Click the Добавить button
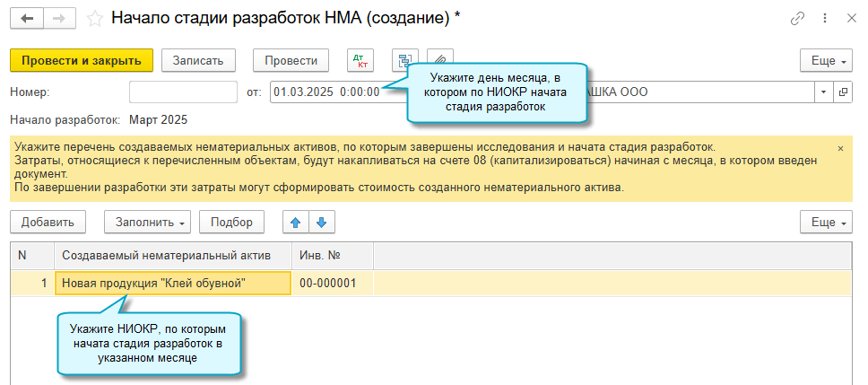The height and width of the screenshot is (385, 868). point(48,223)
